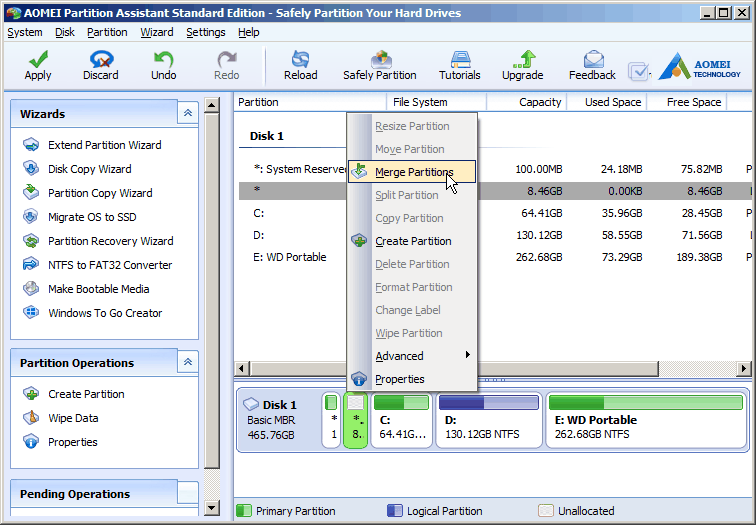
Task: Launch Extend Partition Wizard link
Action: [105, 145]
